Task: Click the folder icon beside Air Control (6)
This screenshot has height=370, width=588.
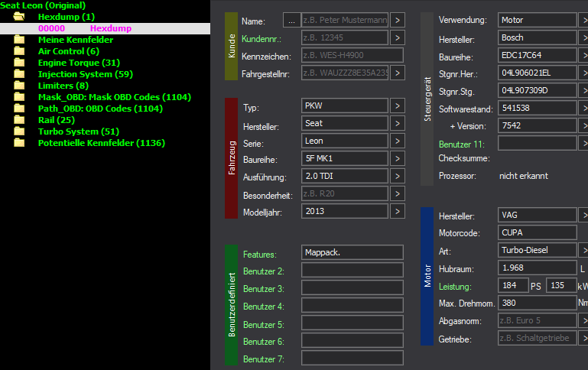Action: [19, 51]
